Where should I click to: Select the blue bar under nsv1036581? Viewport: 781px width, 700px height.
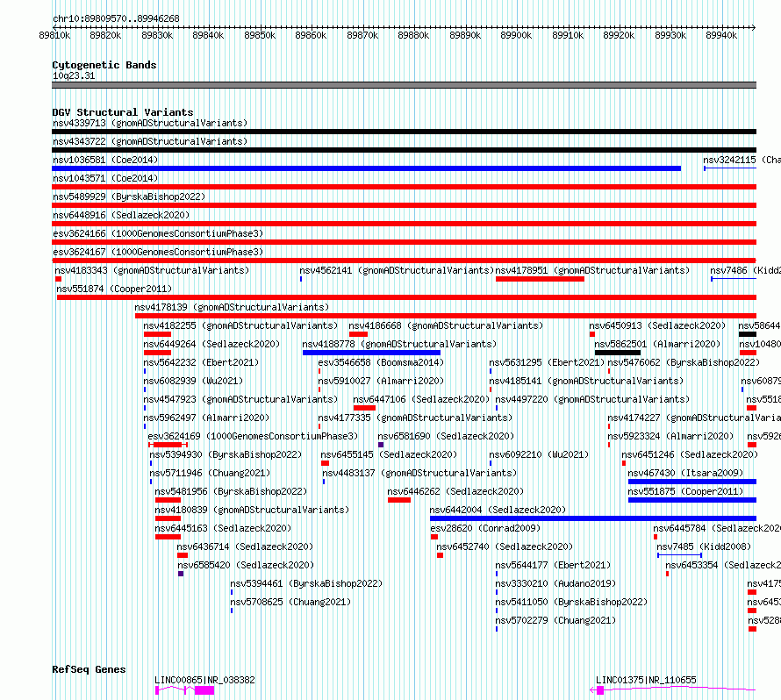(x=366, y=168)
